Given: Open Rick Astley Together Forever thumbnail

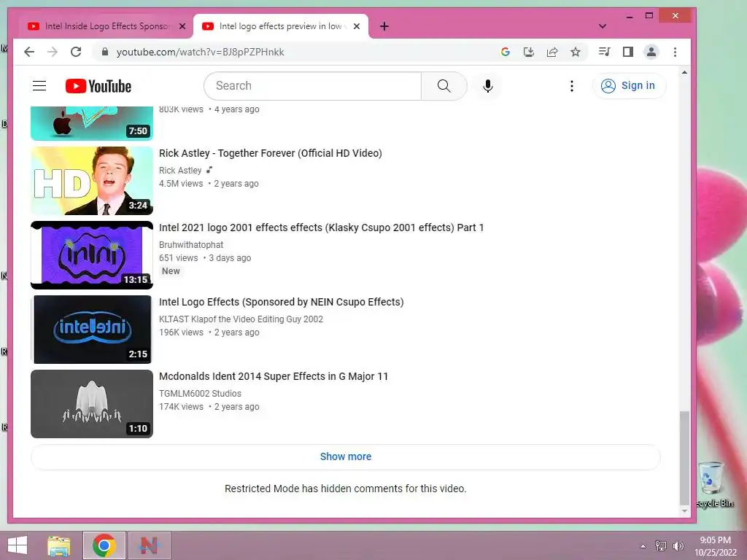Looking at the screenshot, I should click(92, 181).
